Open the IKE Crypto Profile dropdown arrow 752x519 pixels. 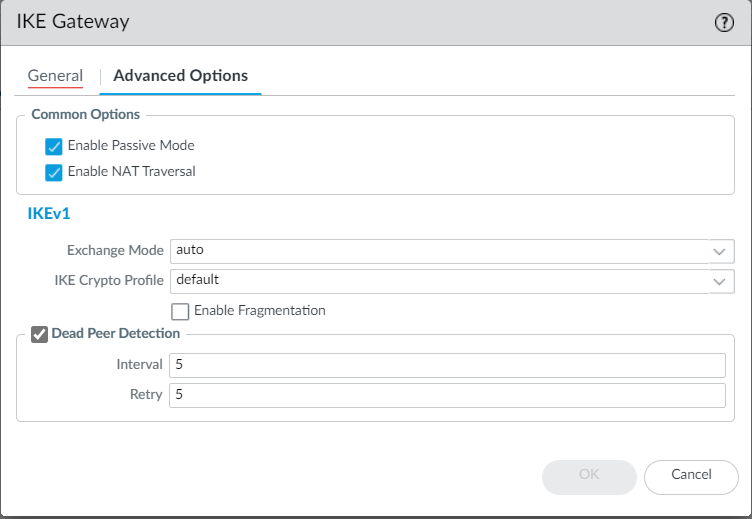720,281
